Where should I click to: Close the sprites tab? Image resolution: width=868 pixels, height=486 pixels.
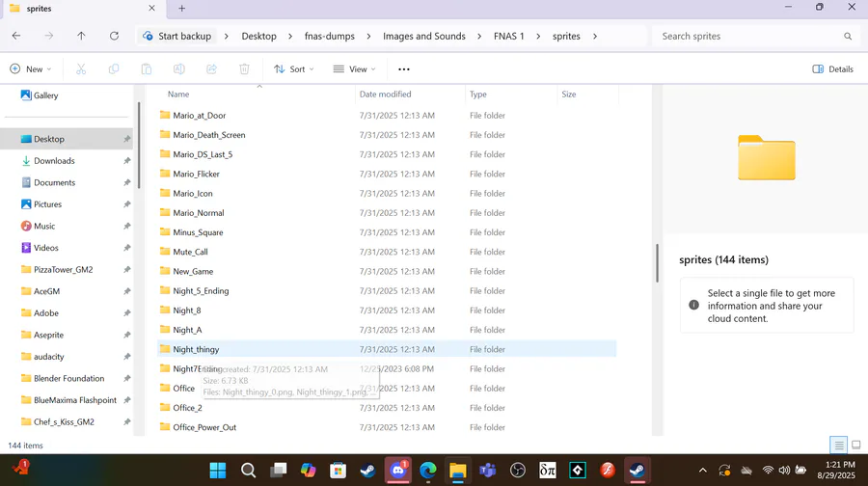pyautogui.click(x=151, y=9)
